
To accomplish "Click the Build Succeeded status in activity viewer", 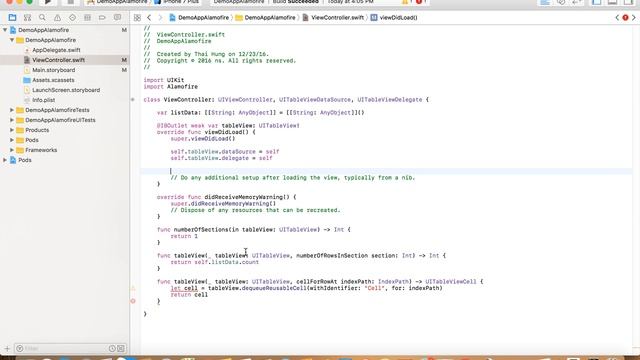I will click(296, 2).
